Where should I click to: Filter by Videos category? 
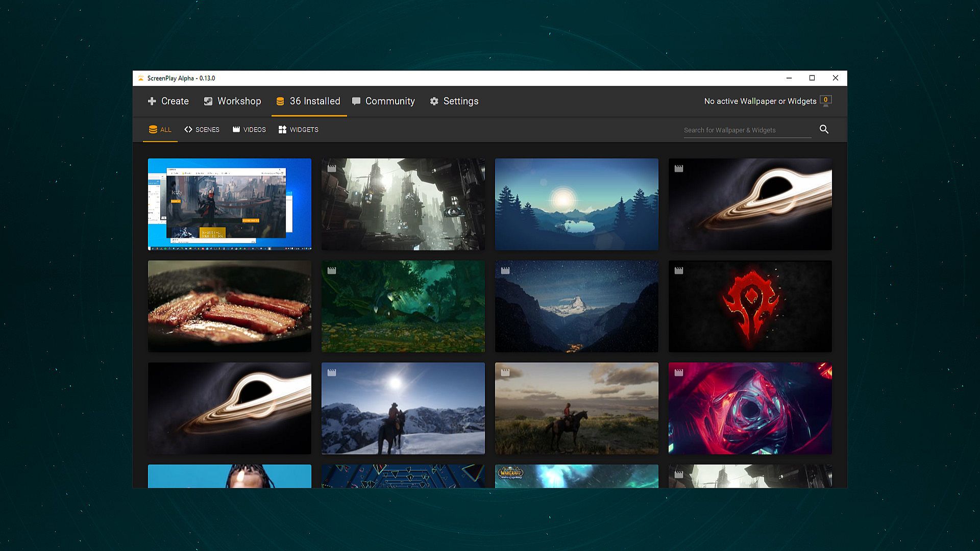249,130
